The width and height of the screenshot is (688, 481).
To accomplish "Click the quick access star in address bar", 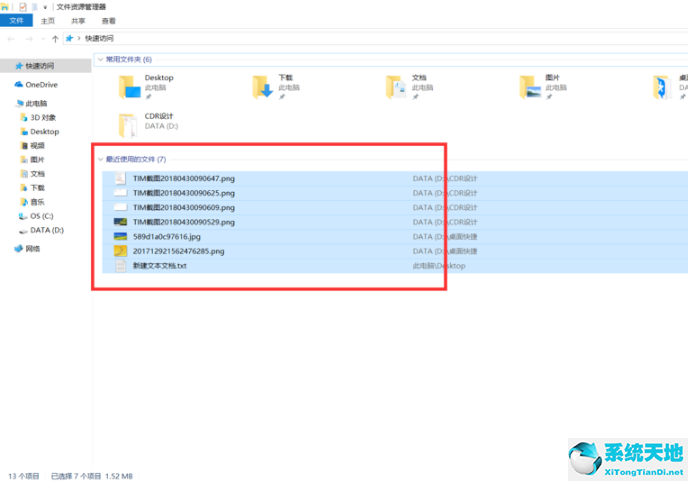I will point(69,39).
